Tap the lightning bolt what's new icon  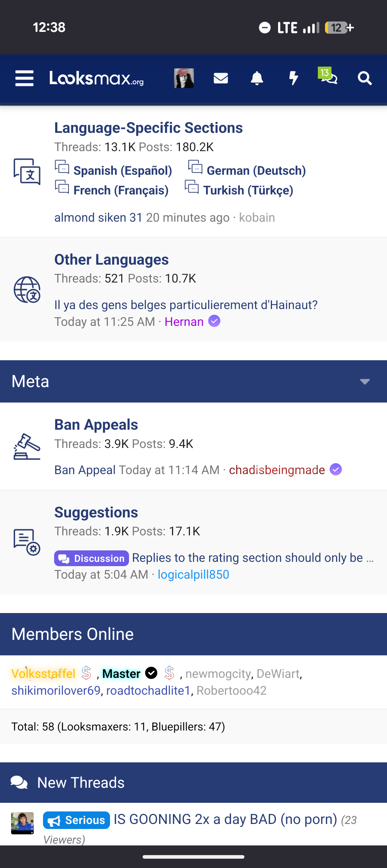(293, 78)
